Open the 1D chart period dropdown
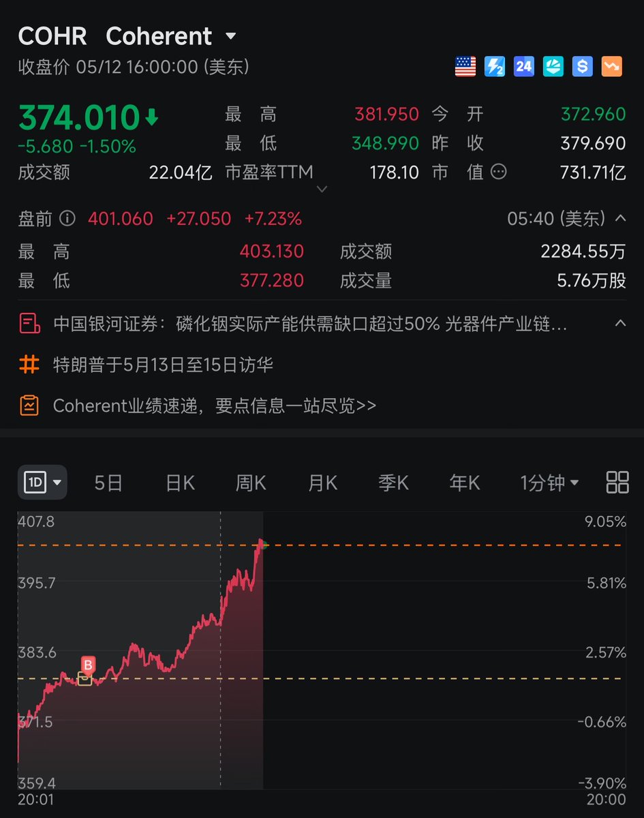The image size is (644, 818). point(42,483)
